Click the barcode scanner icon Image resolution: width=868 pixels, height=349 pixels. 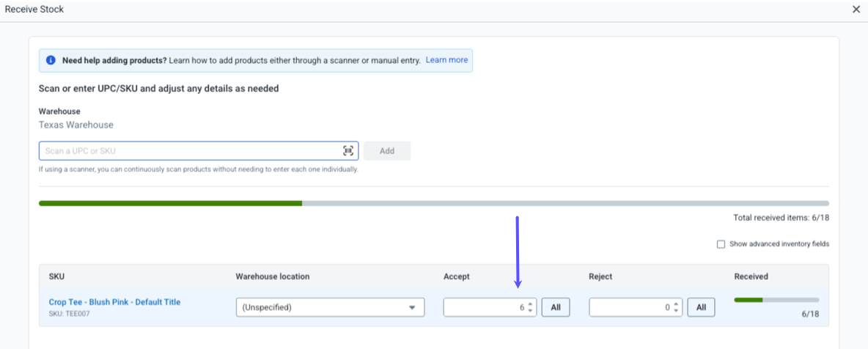[348, 151]
